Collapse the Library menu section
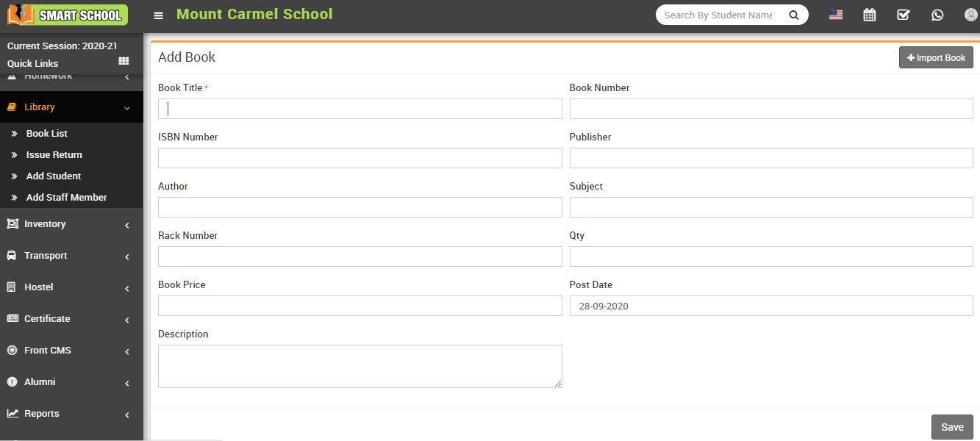This screenshot has height=441, width=980. [71, 107]
